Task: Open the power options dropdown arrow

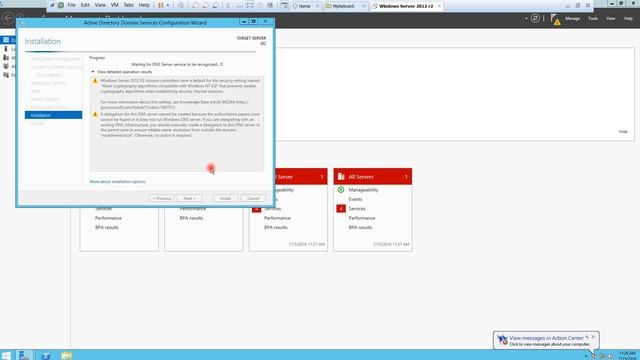Action: click(168, 5)
